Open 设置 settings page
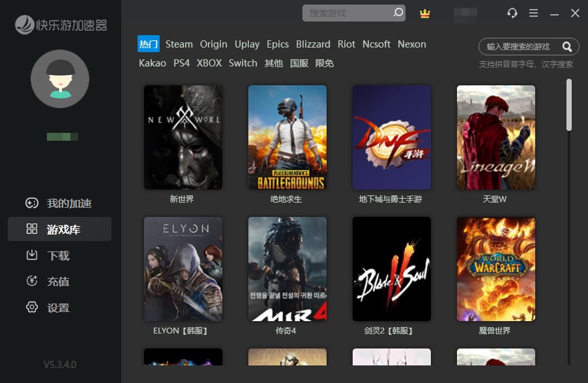The height and width of the screenshot is (383, 588). (59, 307)
